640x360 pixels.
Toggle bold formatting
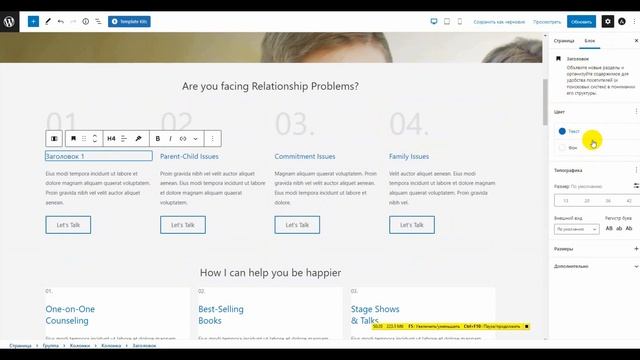pos(158,138)
